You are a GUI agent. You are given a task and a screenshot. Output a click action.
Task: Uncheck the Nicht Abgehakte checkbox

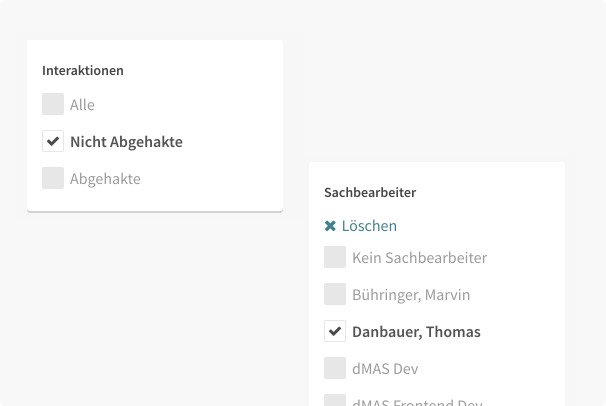[53, 141]
